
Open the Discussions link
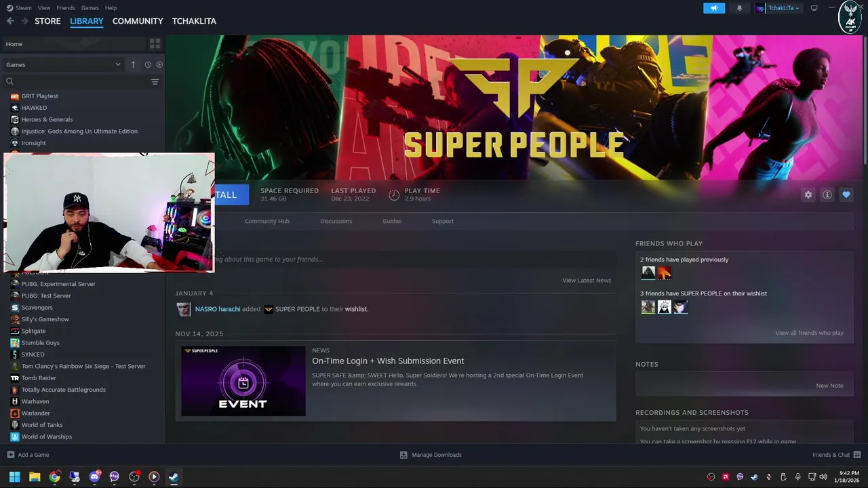[336, 221]
